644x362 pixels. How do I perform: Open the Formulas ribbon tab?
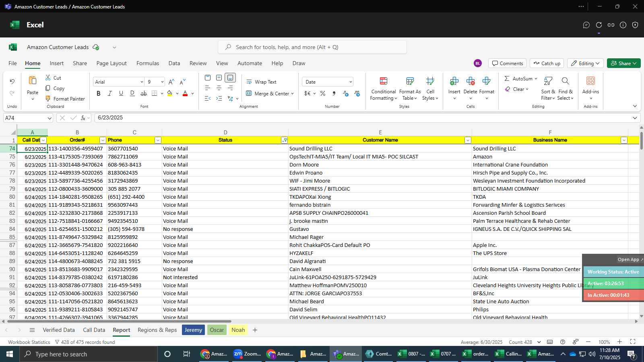tap(148, 63)
